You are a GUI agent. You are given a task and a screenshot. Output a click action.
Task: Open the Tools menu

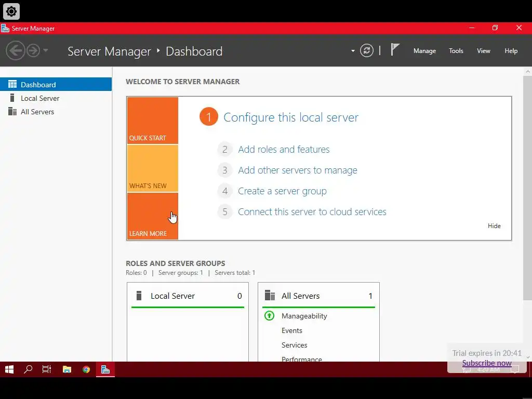click(456, 51)
